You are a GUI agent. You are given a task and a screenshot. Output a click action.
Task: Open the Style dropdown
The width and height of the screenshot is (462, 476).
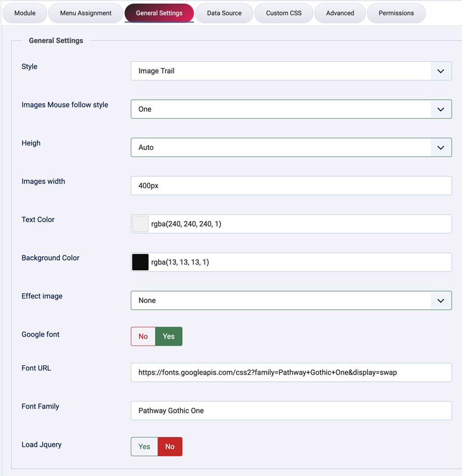[x=440, y=71]
